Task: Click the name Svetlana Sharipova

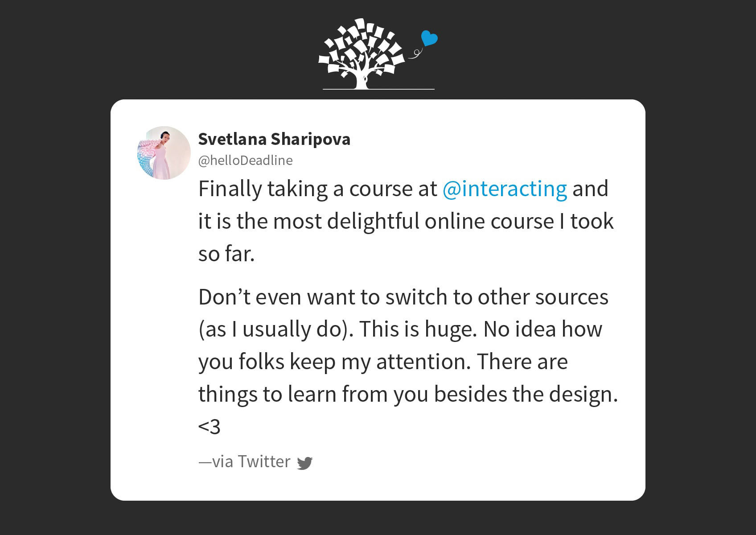Action: [274, 139]
